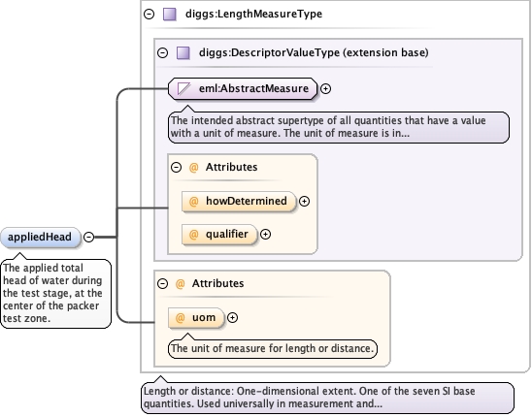Click the @ icon on qualifier

(x=193, y=235)
